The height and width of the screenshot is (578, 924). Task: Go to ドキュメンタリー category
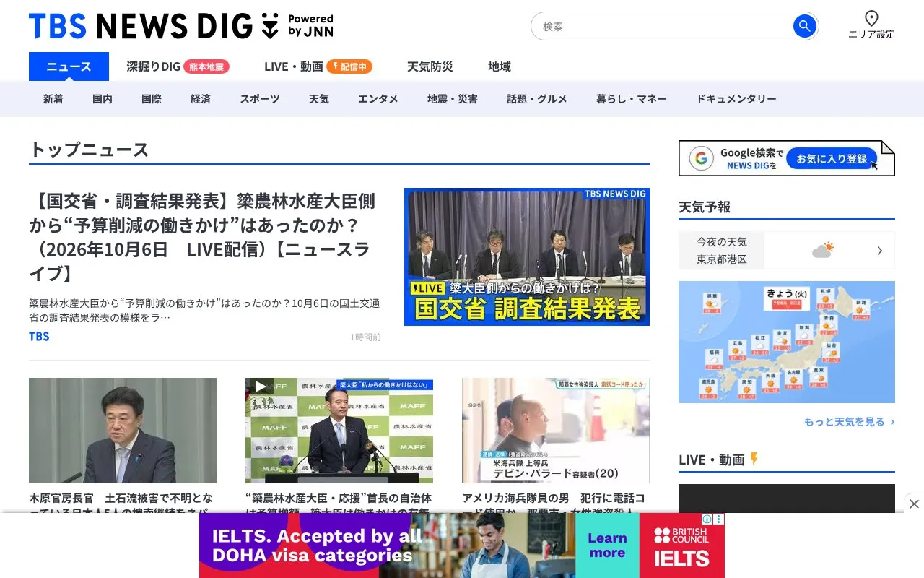[x=736, y=99]
